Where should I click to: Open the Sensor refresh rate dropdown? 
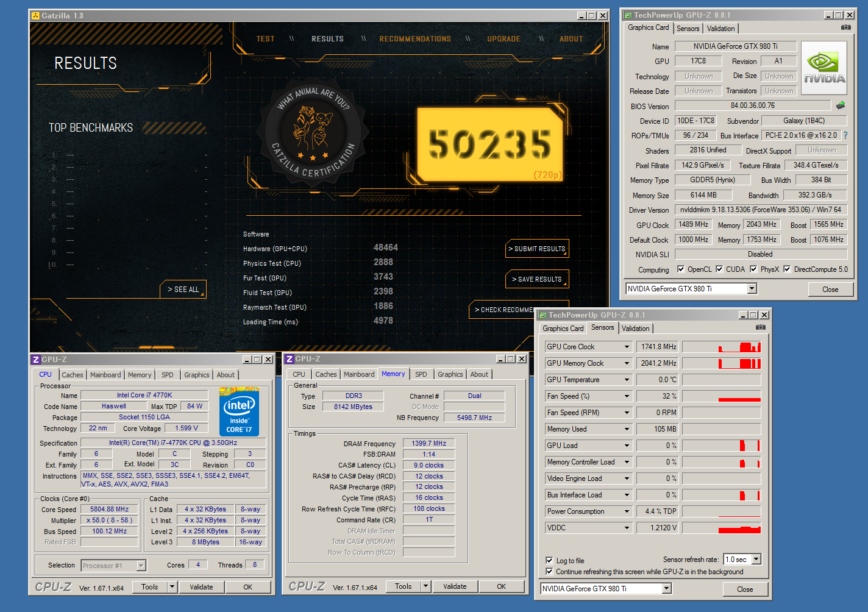(756, 559)
